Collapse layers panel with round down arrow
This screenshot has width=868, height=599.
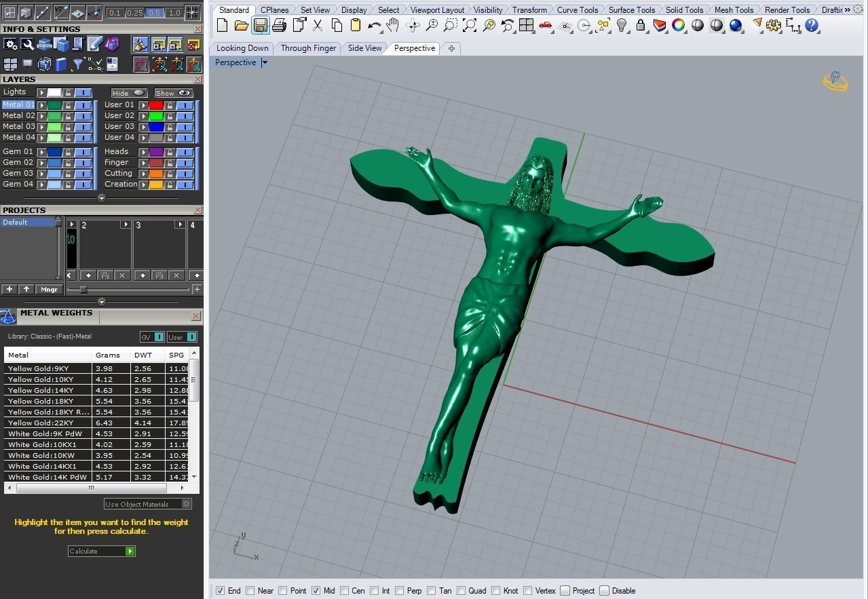point(102,199)
